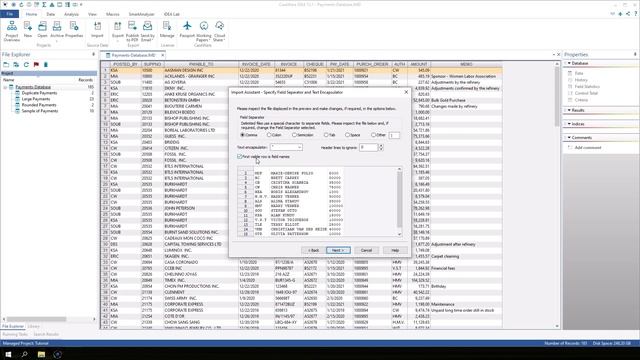Switch to the Analysis ribbon tab
640x360 pixels.
[x=71, y=14]
